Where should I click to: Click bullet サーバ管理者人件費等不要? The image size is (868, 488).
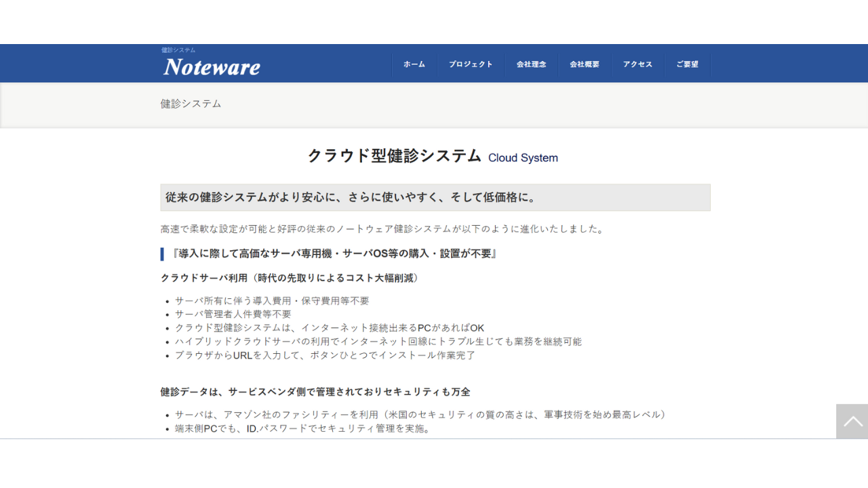[233, 314]
